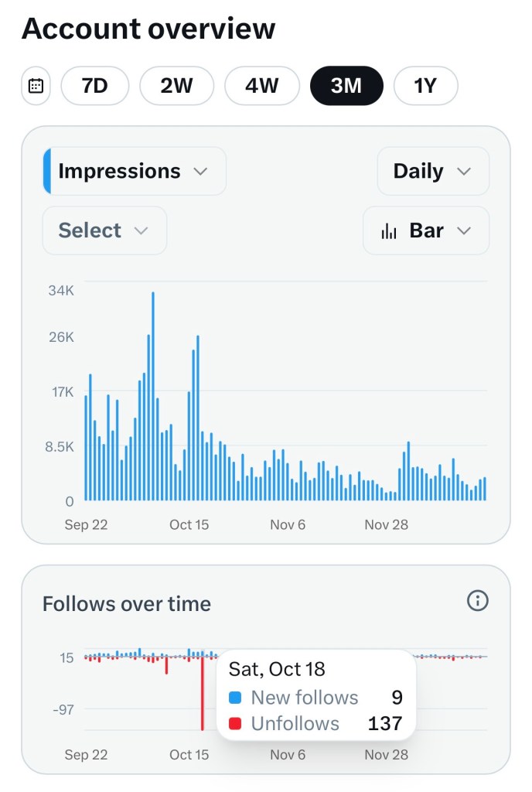Open the Select secondary metric dropdown

[x=104, y=230]
